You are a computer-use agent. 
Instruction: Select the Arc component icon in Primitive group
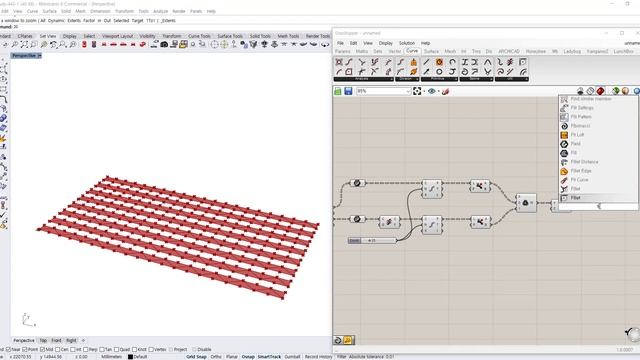click(452, 62)
